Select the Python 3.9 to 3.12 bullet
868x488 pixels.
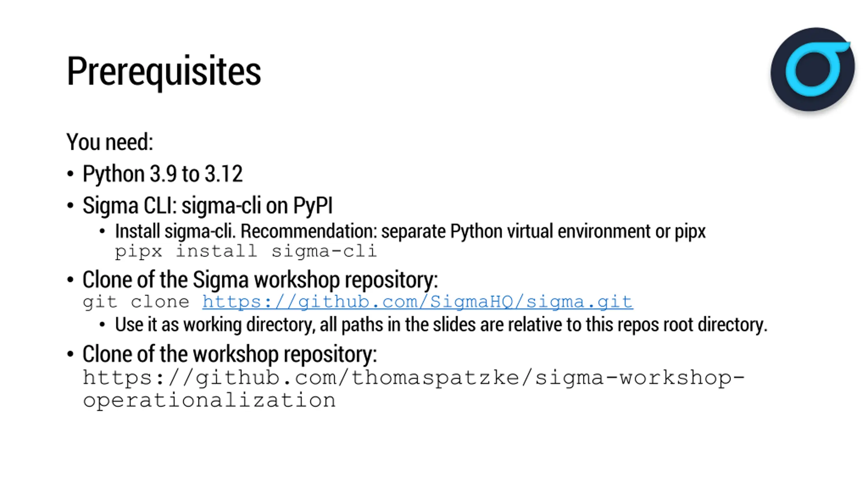click(x=162, y=174)
